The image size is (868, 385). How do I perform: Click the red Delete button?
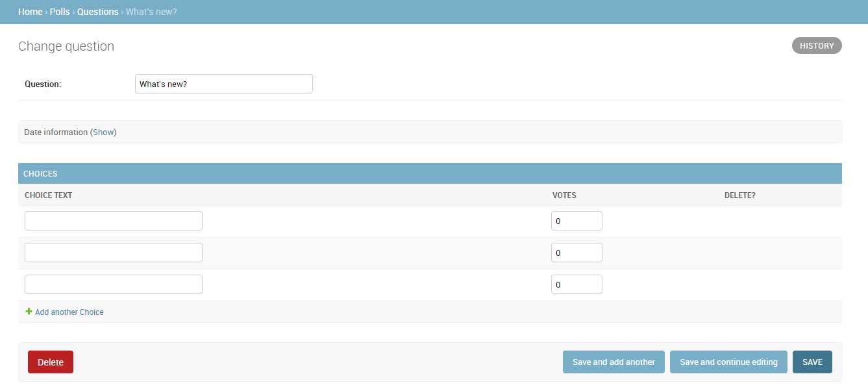click(x=51, y=362)
